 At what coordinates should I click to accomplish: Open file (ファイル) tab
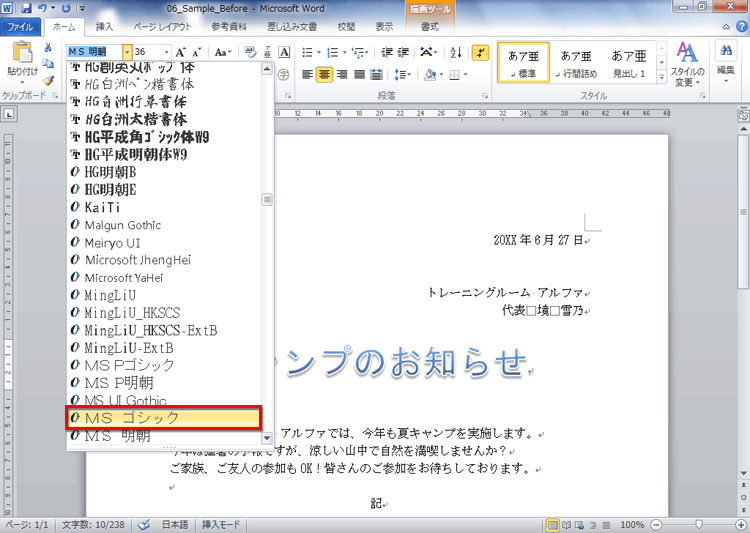coord(20,27)
